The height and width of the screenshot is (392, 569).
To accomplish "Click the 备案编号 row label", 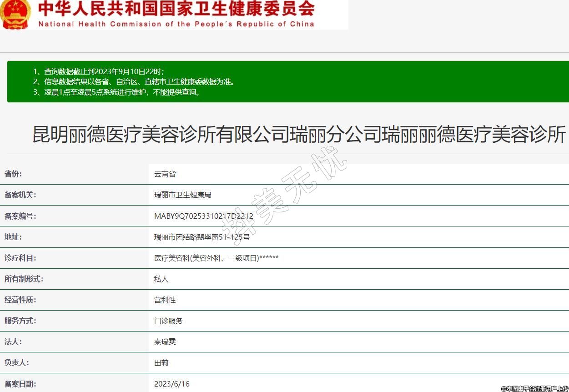I will (20, 216).
